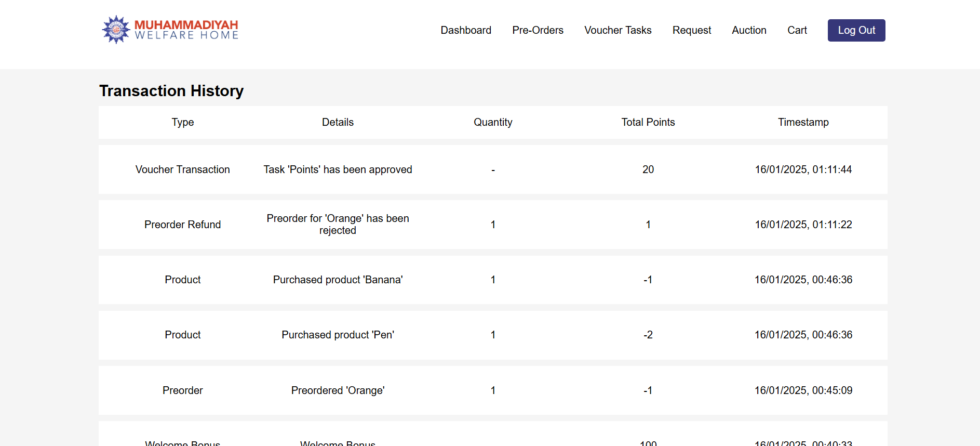Click the Transaction History heading
The image size is (980, 446).
[171, 91]
